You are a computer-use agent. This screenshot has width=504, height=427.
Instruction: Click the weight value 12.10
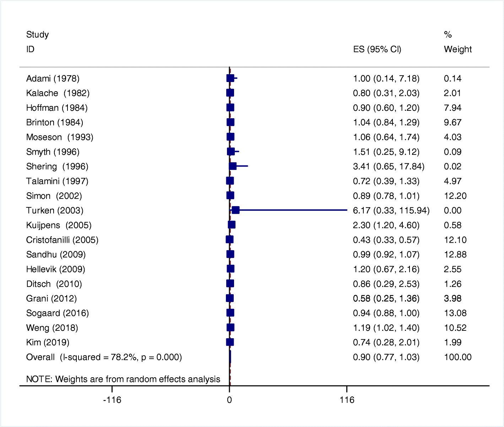(455, 240)
